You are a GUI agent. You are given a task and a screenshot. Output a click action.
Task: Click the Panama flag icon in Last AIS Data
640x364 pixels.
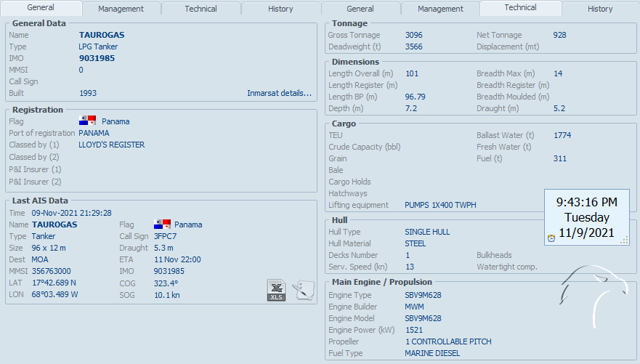pos(162,224)
